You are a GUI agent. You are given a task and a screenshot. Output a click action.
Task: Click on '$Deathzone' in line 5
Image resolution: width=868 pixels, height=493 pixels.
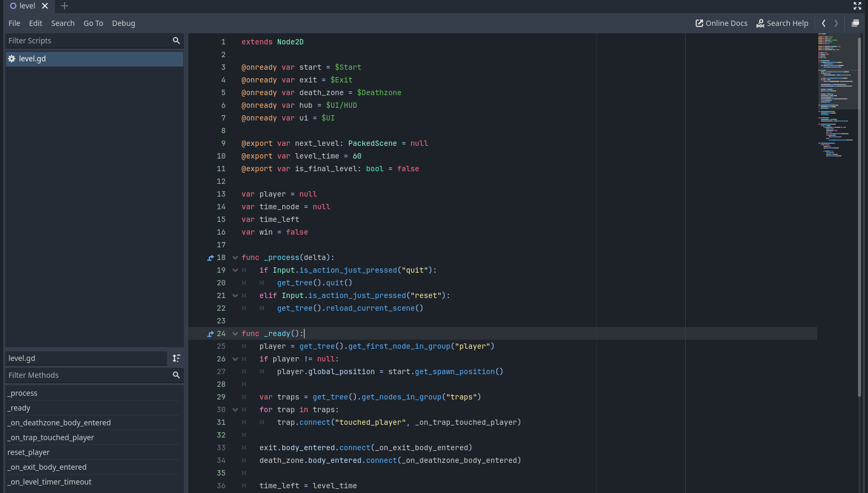379,93
